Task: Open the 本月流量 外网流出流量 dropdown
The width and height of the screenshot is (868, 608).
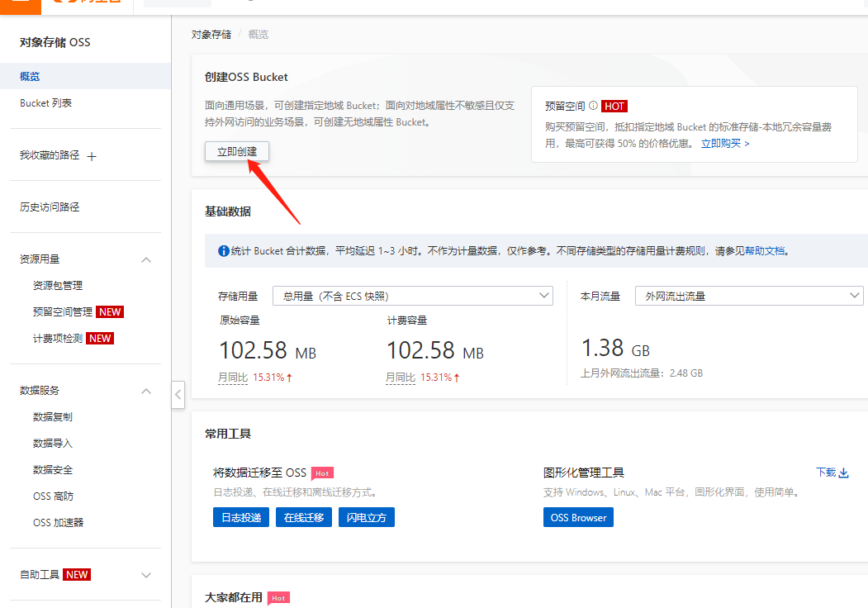Action: click(x=749, y=296)
